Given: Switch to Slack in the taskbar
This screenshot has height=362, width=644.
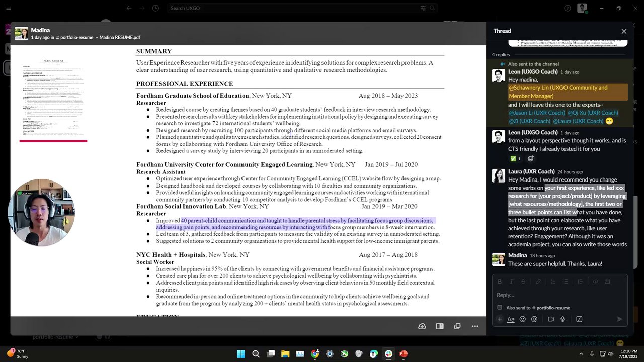Looking at the screenshot, I should click(x=388, y=354).
